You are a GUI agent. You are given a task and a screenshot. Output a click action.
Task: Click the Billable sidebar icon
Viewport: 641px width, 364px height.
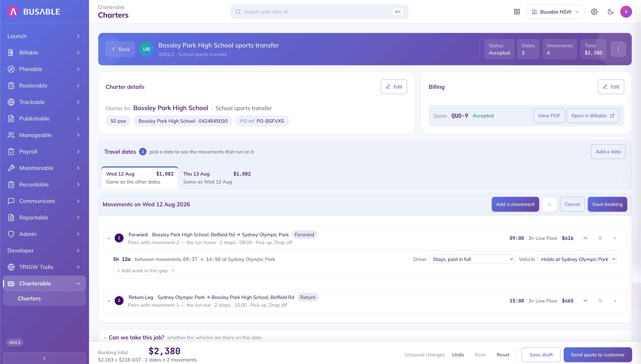coord(11,52)
